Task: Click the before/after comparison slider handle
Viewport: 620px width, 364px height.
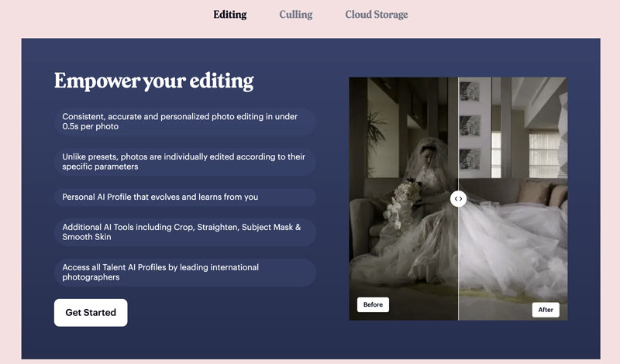Action: click(458, 198)
